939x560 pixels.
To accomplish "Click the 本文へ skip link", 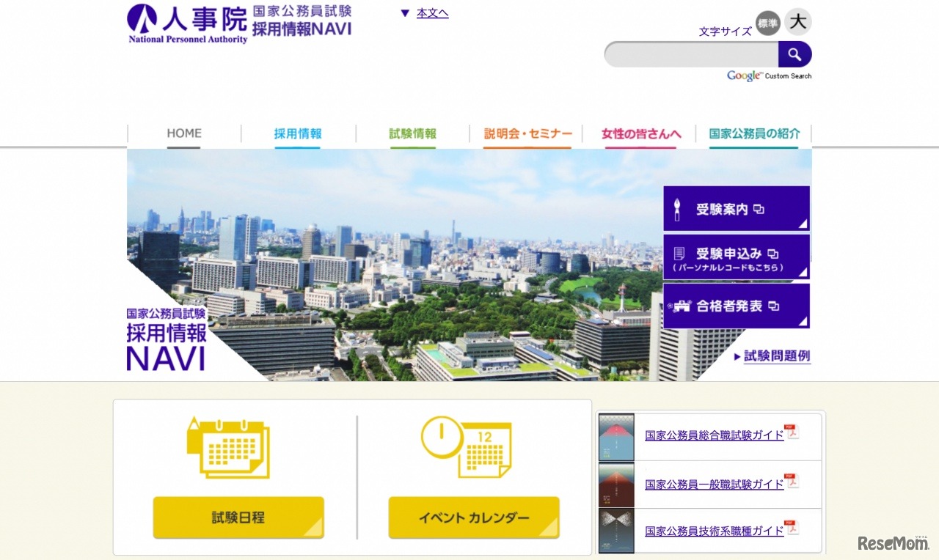I will tap(432, 12).
